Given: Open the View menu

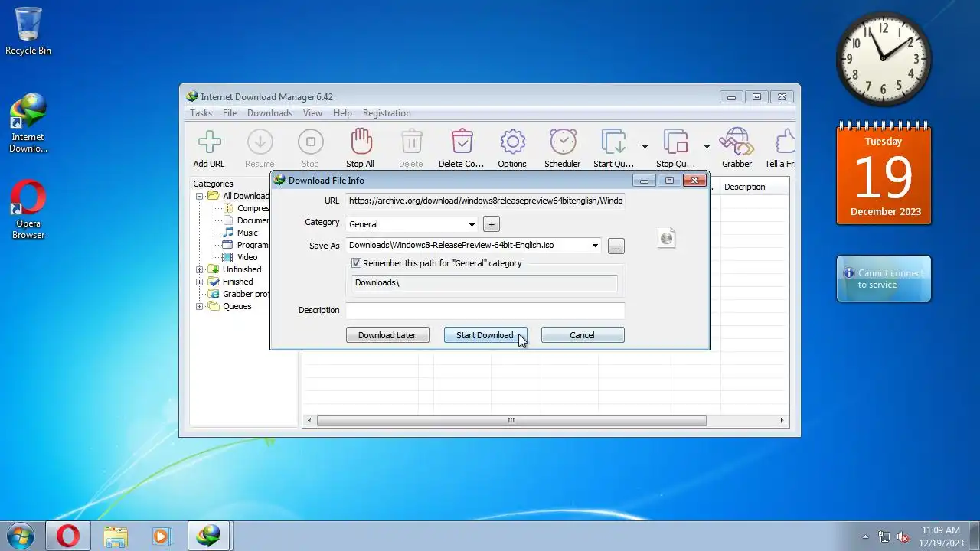Looking at the screenshot, I should pyautogui.click(x=312, y=113).
